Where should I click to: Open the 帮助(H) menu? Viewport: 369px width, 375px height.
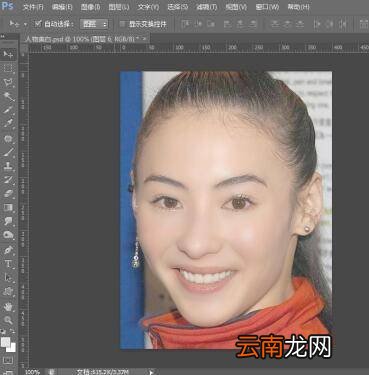coord(298,7)
